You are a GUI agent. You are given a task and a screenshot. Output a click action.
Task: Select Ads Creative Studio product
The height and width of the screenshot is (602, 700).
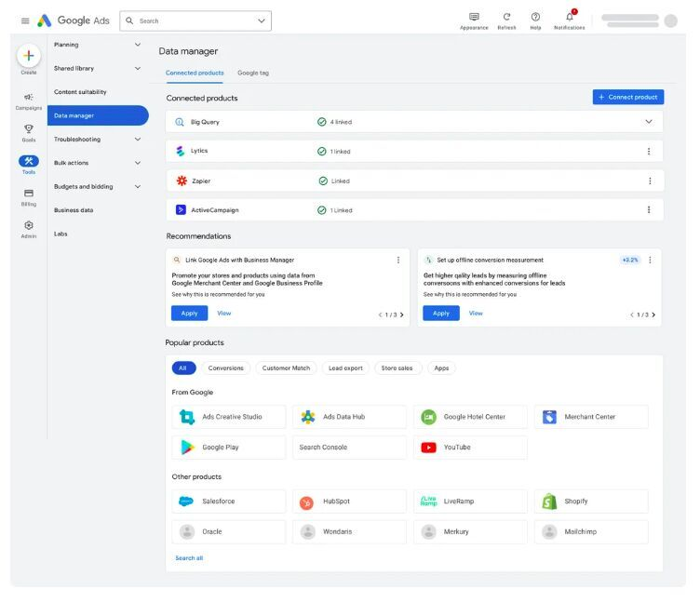point(229,417)
